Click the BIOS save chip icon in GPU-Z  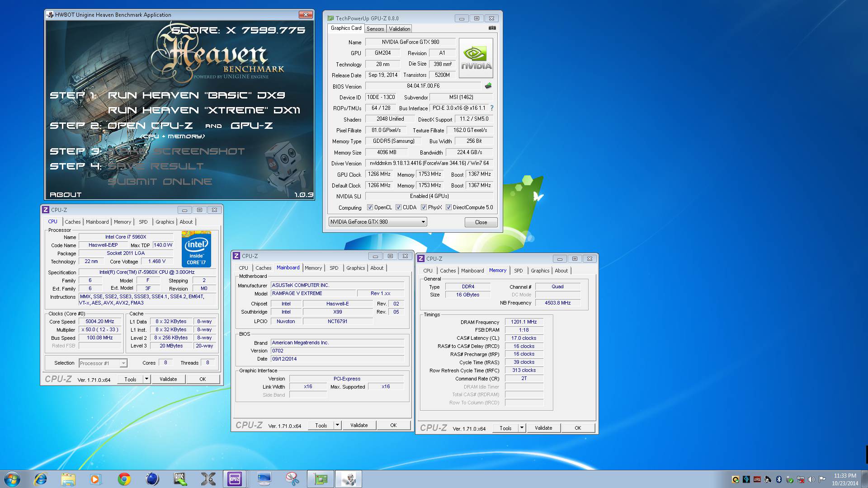488,86
